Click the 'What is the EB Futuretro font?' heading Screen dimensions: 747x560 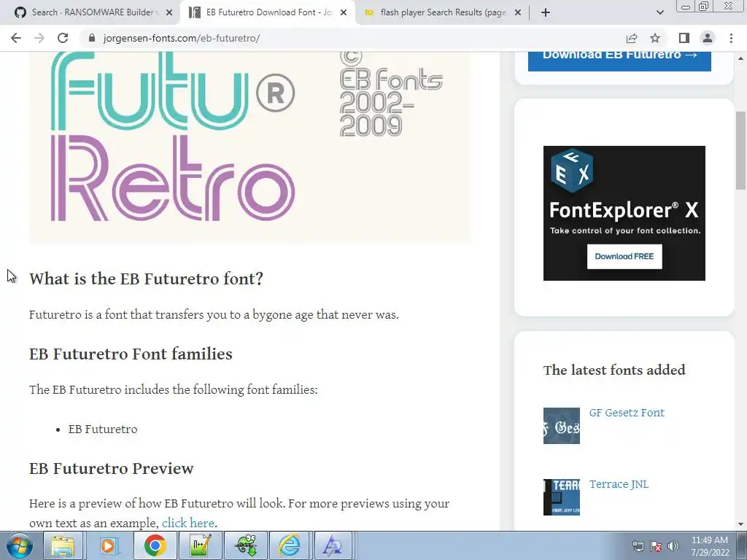146,279
